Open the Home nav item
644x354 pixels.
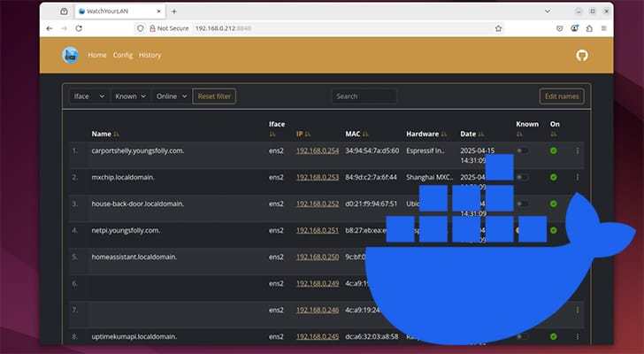97,55
